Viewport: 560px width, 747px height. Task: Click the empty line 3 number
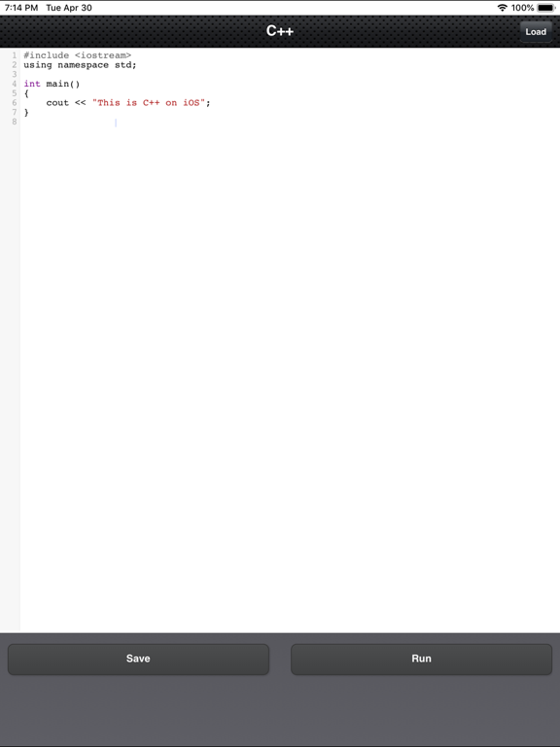click(x=15, y=74)
